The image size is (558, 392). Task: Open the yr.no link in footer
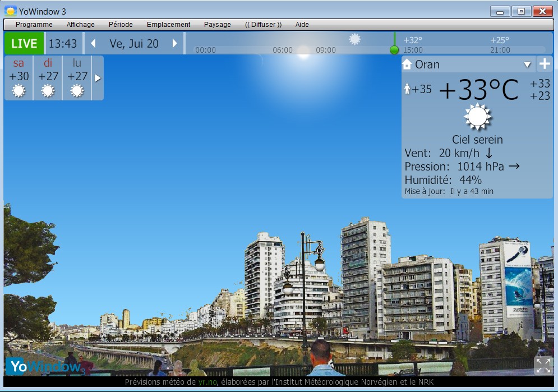(207, 382)
